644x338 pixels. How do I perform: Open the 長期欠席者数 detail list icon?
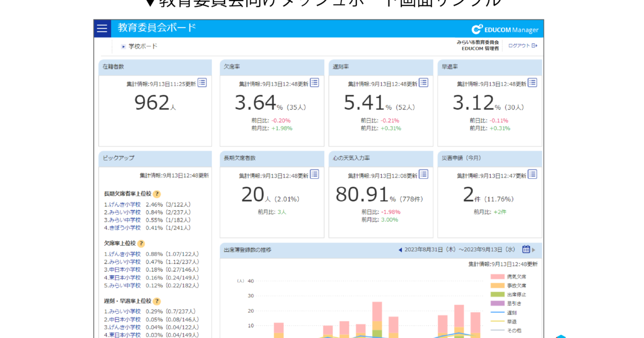pyautogui.click(x=314, y=174)
